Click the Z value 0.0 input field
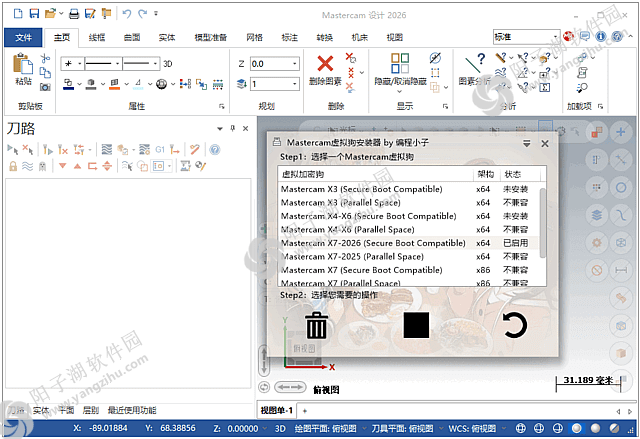This screenshot has width=640, height=439. tap(271, 64)
